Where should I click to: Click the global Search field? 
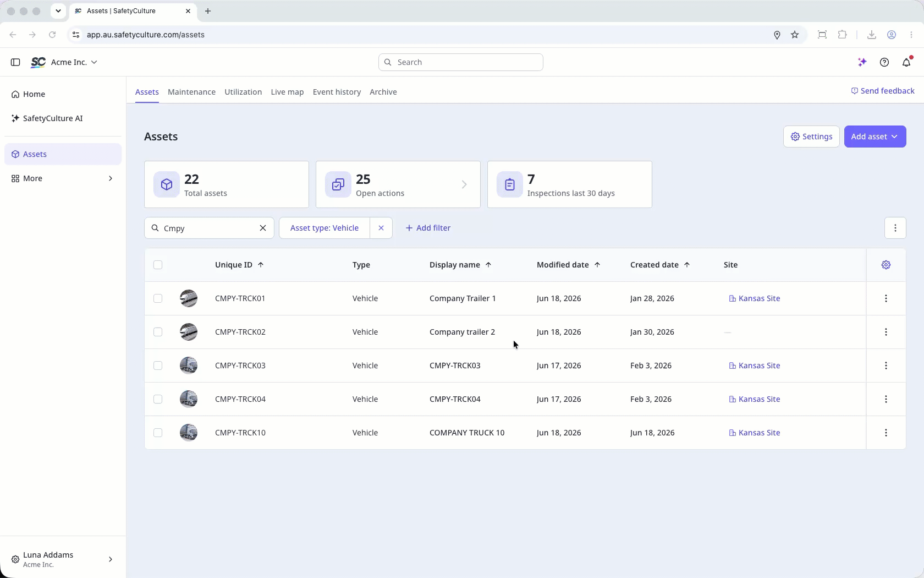tap(461, 62)
